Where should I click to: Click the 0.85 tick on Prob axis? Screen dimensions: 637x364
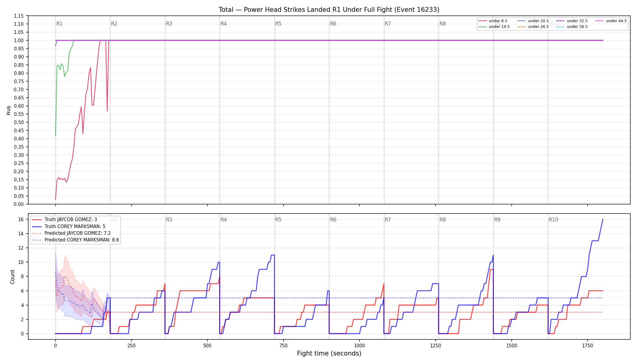point(19,65)
